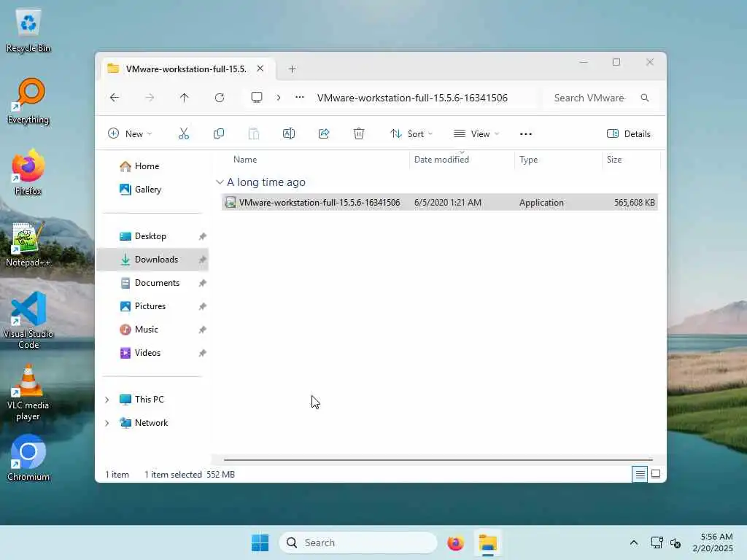Refresh the current folder
This screenshot has height=560, width=747.
coord(220,98)
